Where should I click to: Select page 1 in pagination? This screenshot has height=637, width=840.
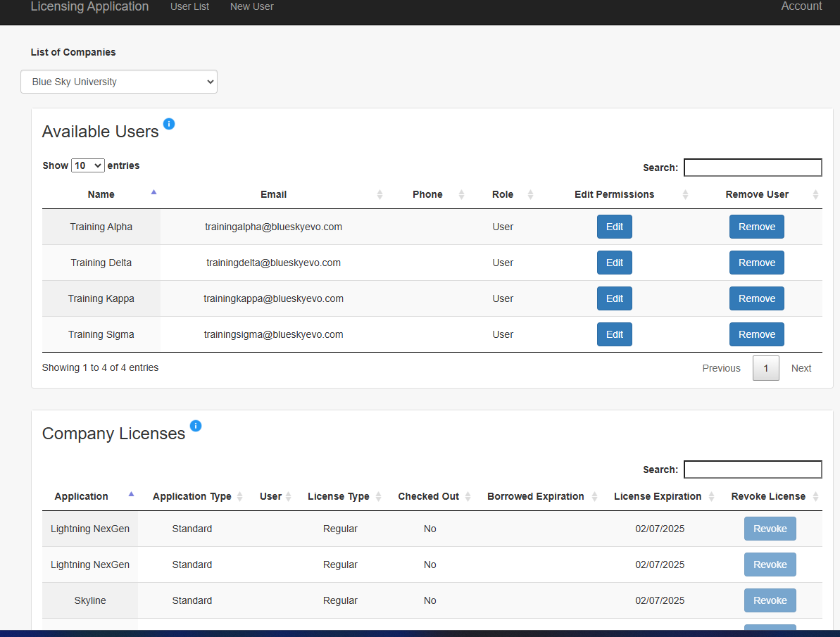pos(765,368)
